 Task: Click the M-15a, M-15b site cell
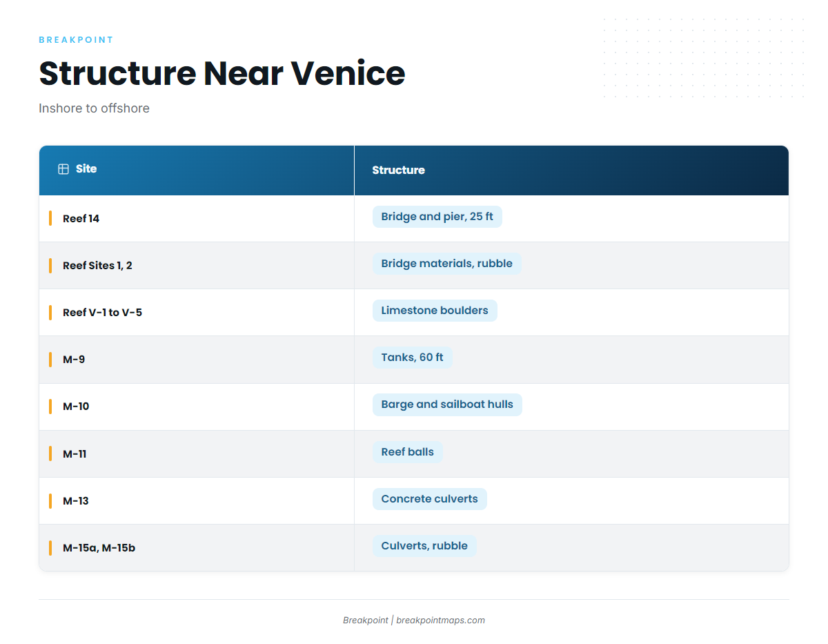point(197,548)
